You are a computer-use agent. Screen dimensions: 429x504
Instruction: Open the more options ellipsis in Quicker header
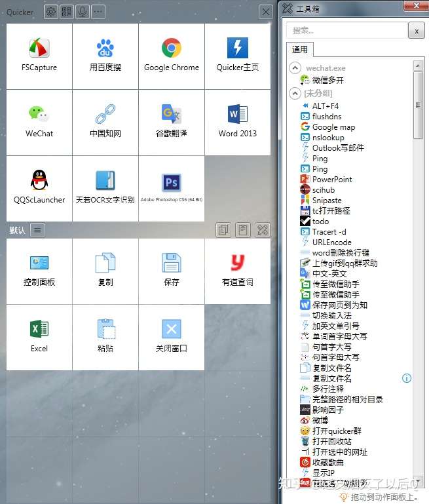[98, 12]
